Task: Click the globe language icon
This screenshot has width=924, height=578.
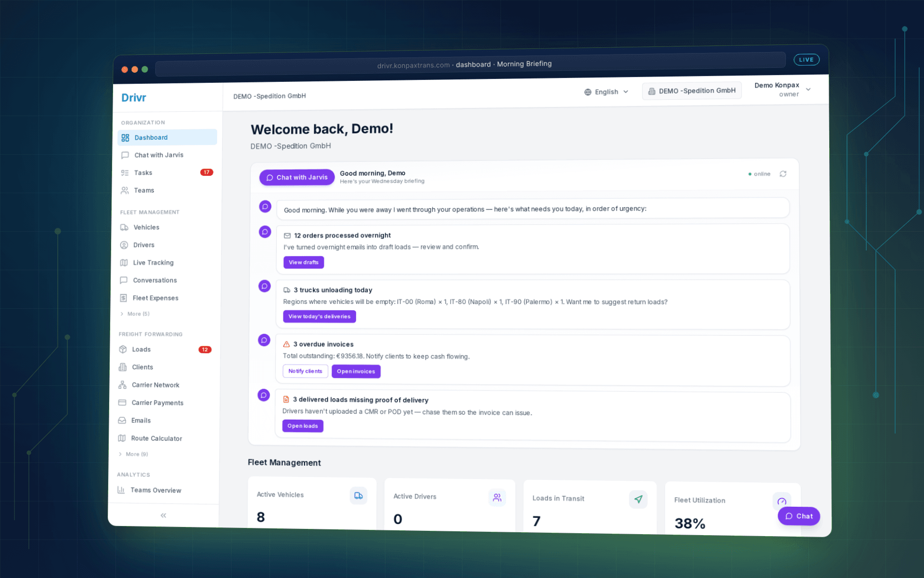Action: click(588, 92)
